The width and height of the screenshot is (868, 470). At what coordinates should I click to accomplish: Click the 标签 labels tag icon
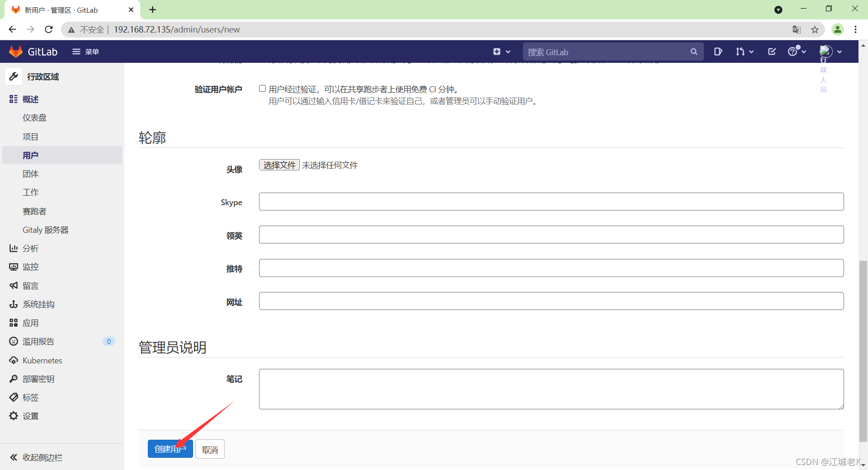[14, 397]
